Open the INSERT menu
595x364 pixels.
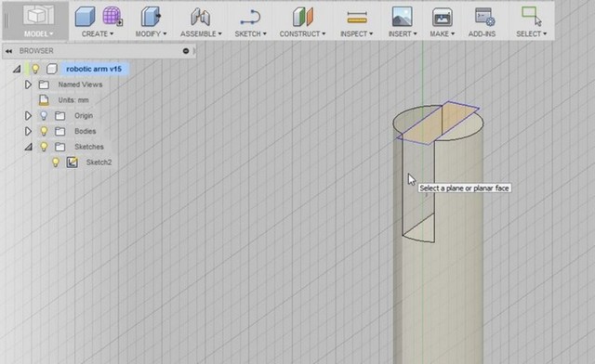click(403, 33)
